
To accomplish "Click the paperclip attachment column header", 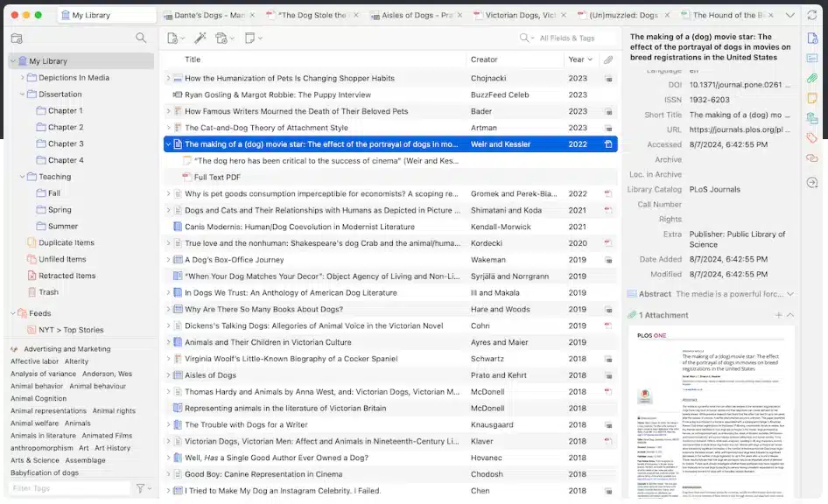I will [608, 59].
